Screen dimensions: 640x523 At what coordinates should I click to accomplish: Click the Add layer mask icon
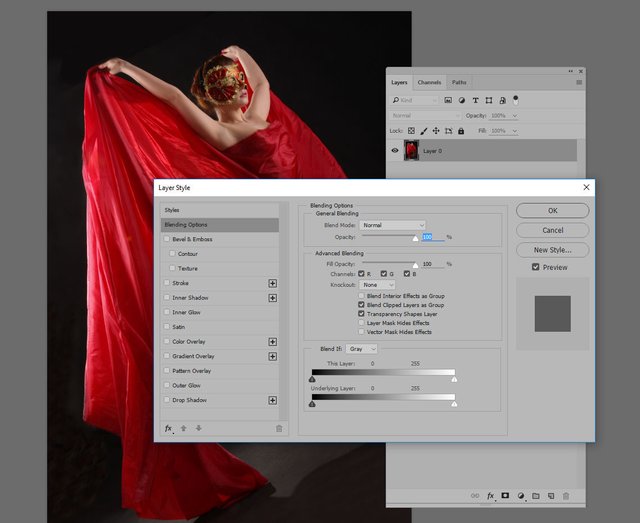tap(505, 495)
